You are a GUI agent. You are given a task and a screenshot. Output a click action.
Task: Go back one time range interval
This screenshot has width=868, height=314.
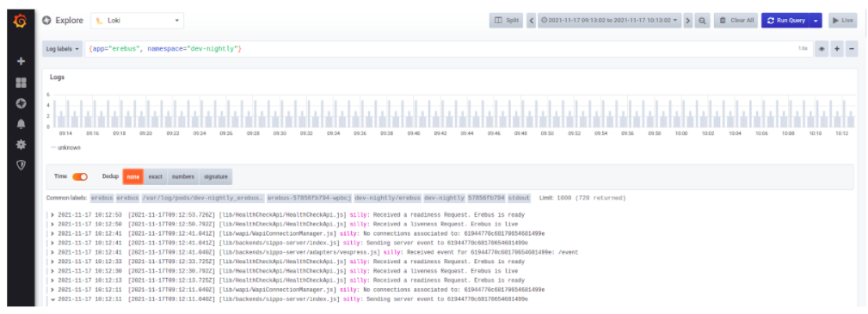531,21
